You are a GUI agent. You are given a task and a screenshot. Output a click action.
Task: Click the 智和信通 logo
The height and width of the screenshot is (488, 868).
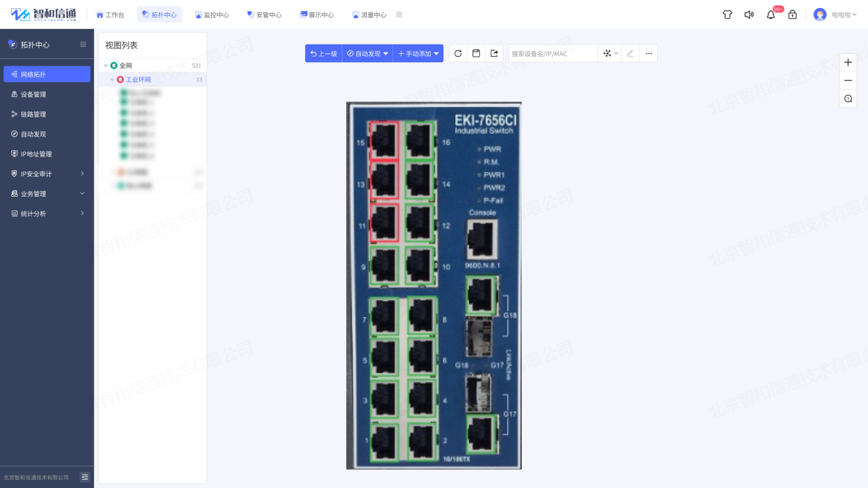pyautogui.click(x=44, y=14)
